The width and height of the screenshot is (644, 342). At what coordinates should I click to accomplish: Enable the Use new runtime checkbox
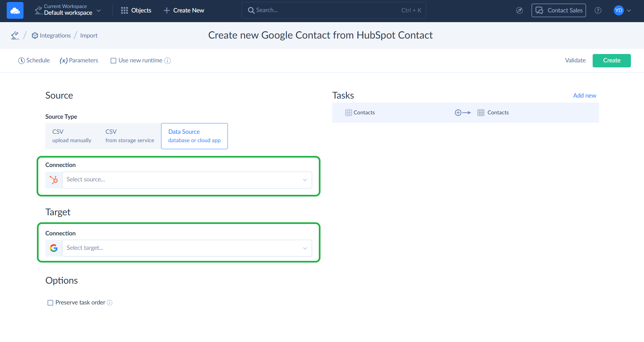113,61
